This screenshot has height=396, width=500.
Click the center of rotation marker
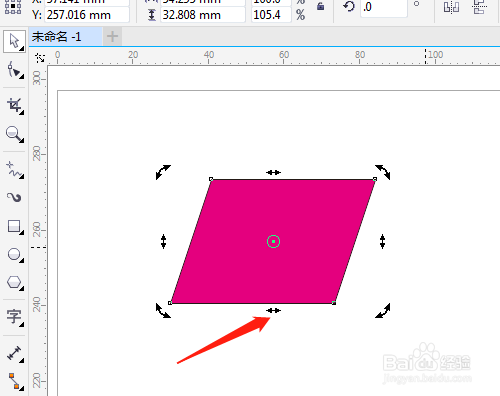click(x=273, y=241)
